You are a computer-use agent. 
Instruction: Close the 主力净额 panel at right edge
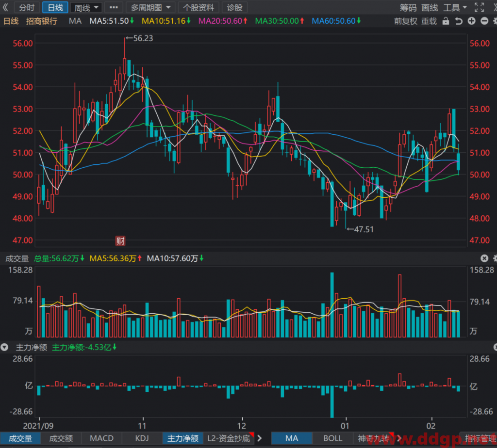(x=496, y=347)
